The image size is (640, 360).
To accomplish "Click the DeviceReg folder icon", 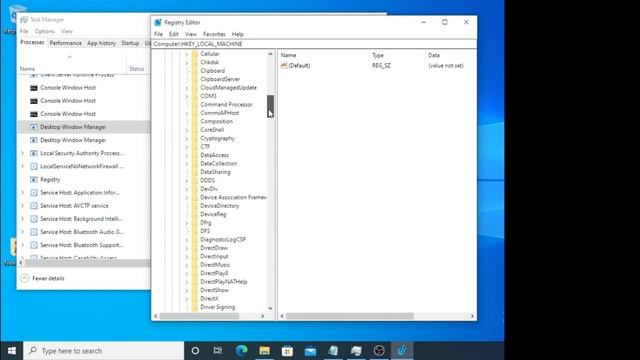I will point(195,214).
